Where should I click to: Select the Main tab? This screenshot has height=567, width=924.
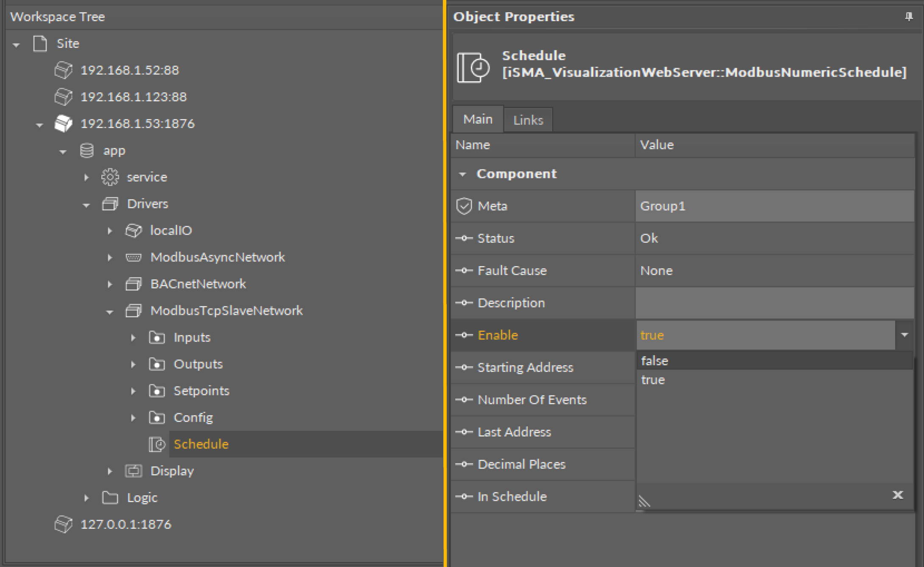(x=478, y=119)
